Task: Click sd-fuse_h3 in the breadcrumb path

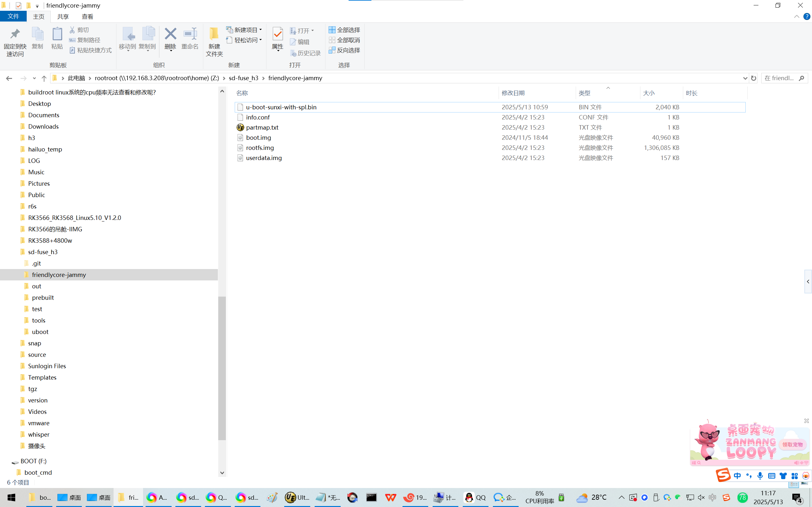Action: pyautogui.click(x=243, y=78)
